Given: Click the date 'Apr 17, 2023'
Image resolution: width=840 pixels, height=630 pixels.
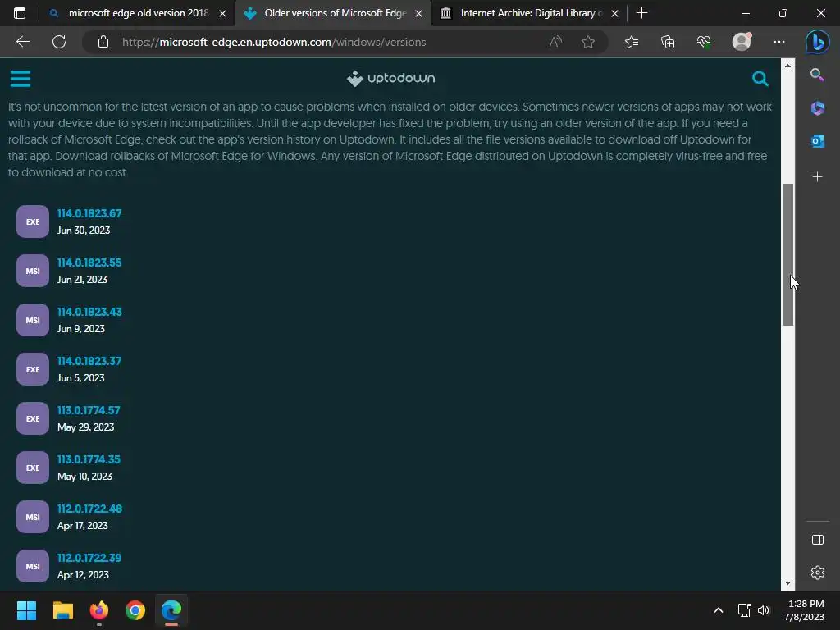Looking at the screenshot, I should pyautogui.click(x=83, y=526).
